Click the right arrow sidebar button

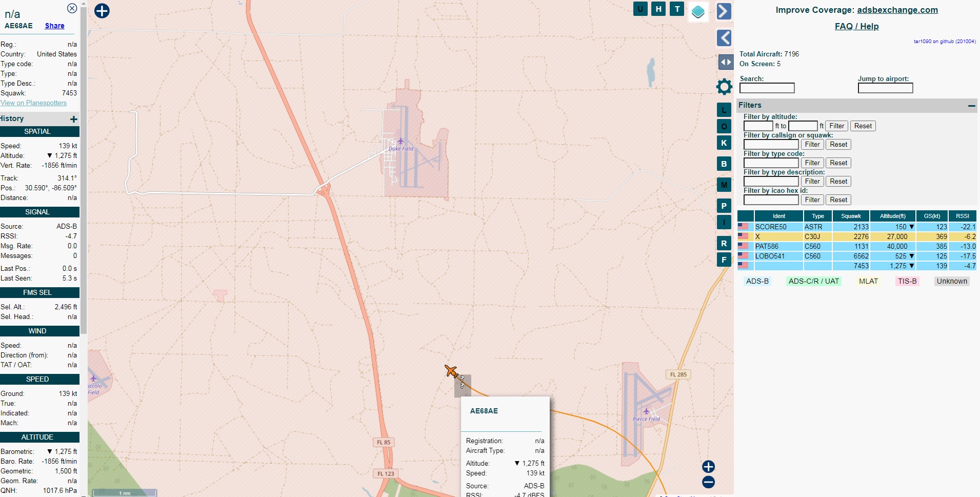tap(724, 11)
